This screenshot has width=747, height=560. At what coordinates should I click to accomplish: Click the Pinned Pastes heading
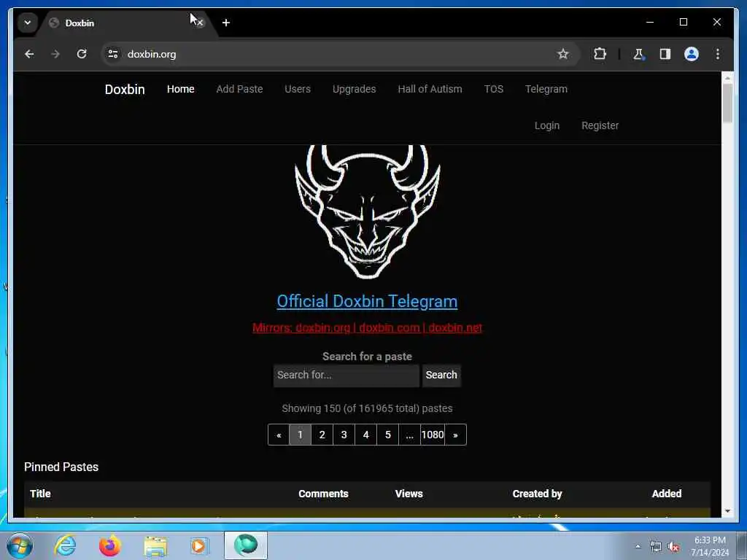pos(61,467)
